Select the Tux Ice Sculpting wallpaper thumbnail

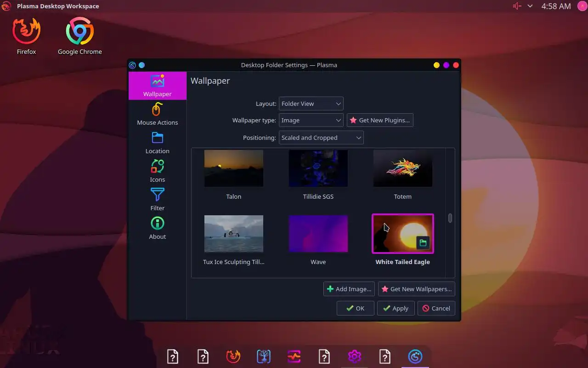[x=234, y=234]
